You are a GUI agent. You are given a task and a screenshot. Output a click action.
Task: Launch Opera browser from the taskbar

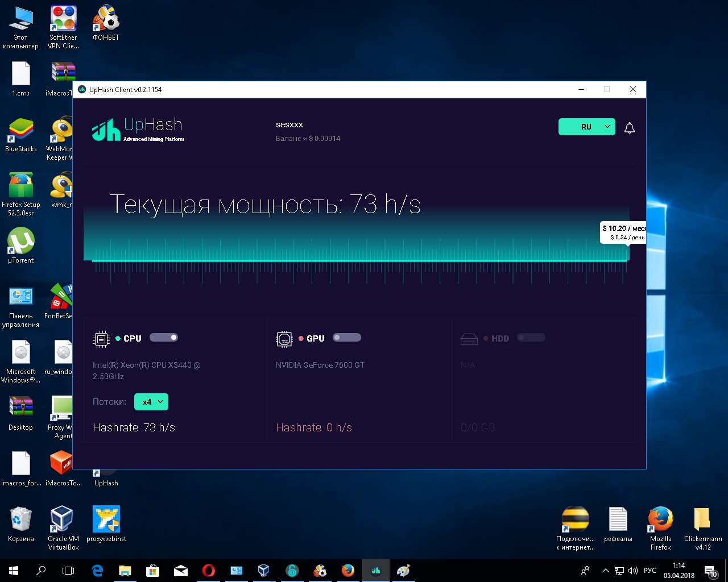tap(209, 571)
